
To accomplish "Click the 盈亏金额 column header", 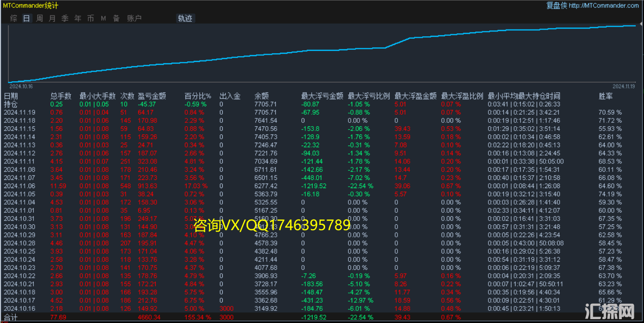I will 152,96.
